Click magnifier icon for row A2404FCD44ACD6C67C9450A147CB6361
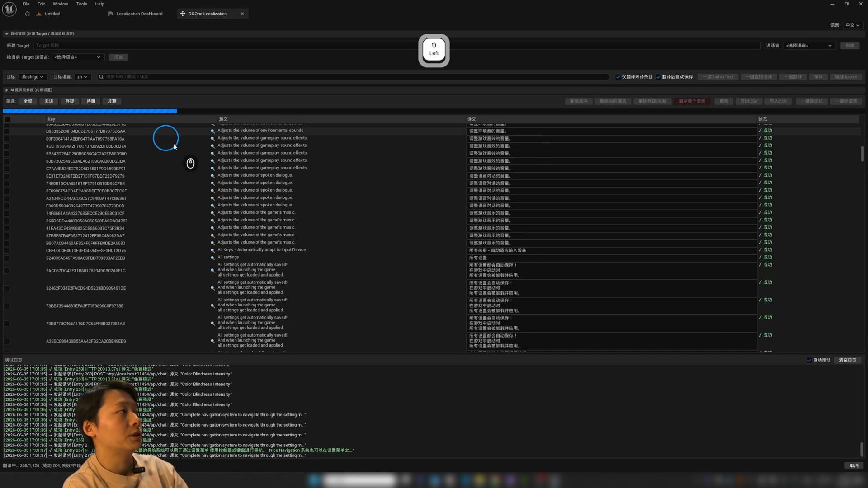Viewport: 868px width, 488px height. [212, 198]
